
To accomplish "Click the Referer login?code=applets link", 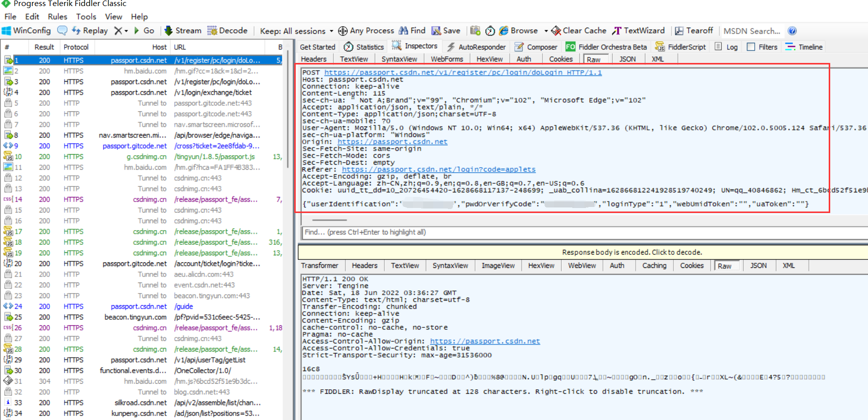I will [438, 169].
